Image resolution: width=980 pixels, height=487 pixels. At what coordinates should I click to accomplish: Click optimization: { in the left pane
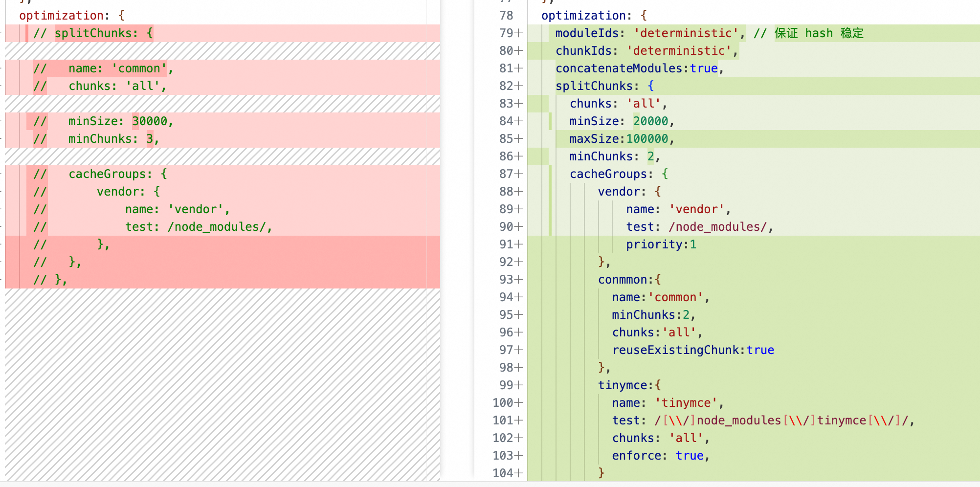[x=72, y=16]
